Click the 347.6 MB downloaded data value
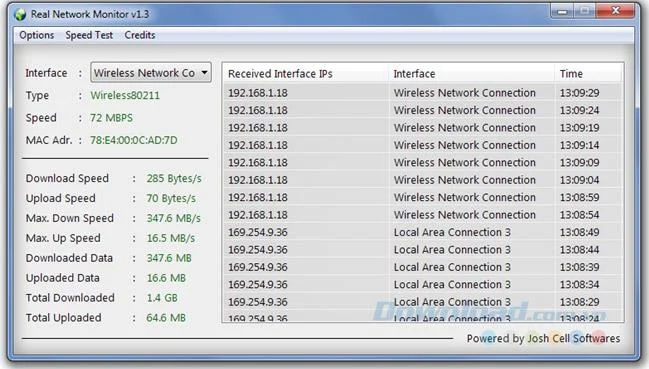This screenshot has width=649, height=369. click(x=169, y=258)
